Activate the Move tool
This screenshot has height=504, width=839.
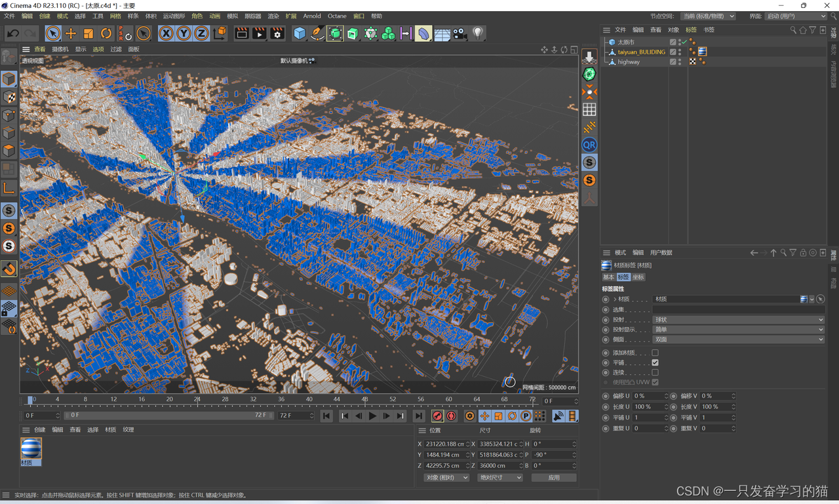tap(71, 33)
